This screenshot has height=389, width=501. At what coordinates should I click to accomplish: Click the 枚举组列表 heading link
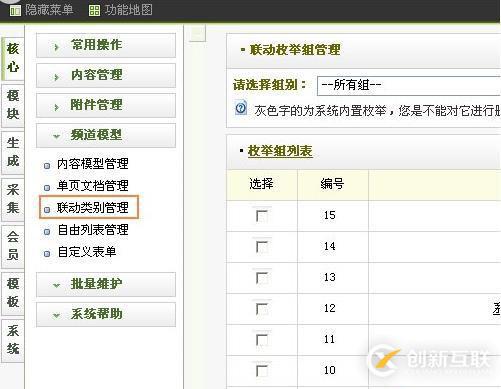(x=280, y=151)
